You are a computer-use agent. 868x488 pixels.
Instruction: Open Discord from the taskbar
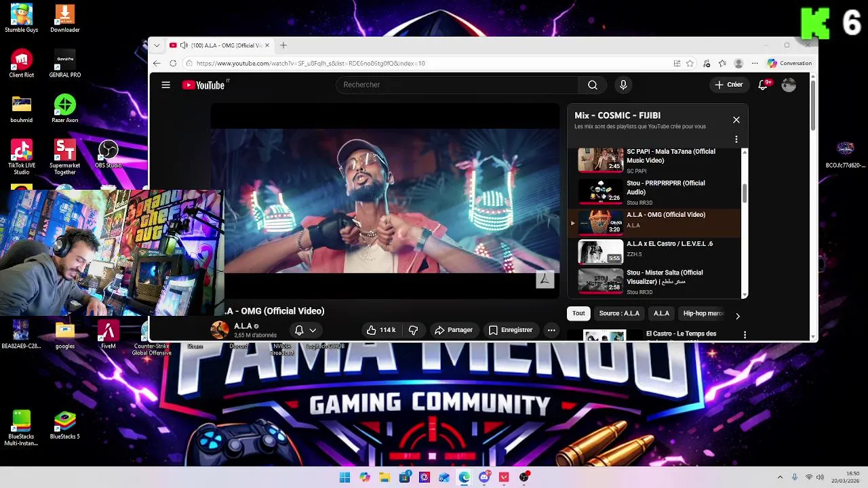point(484,477)
